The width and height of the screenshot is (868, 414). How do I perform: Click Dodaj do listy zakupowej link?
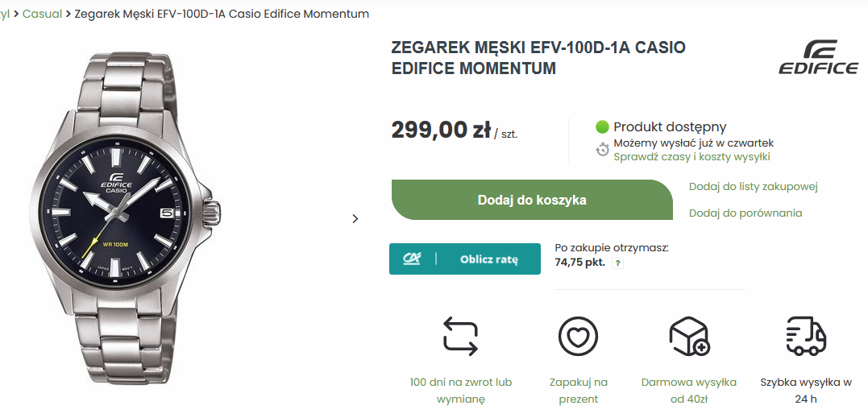point(753,187)
